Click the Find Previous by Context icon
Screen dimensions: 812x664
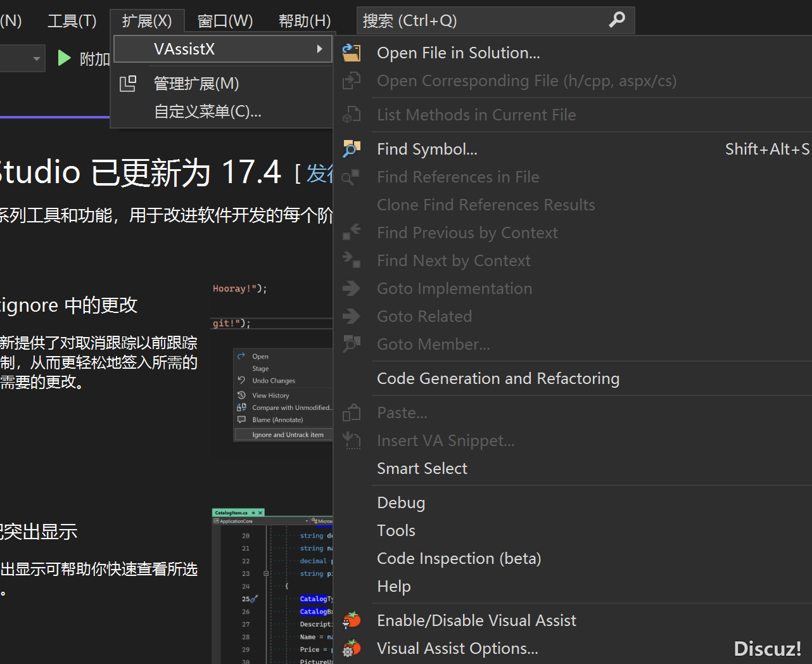[352, 233]
